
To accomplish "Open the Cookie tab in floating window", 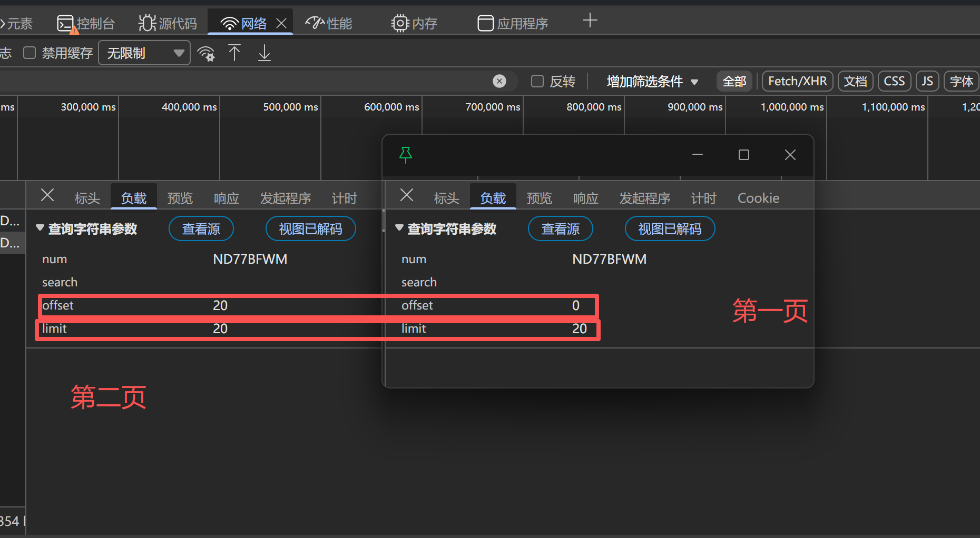I will 758,198.
